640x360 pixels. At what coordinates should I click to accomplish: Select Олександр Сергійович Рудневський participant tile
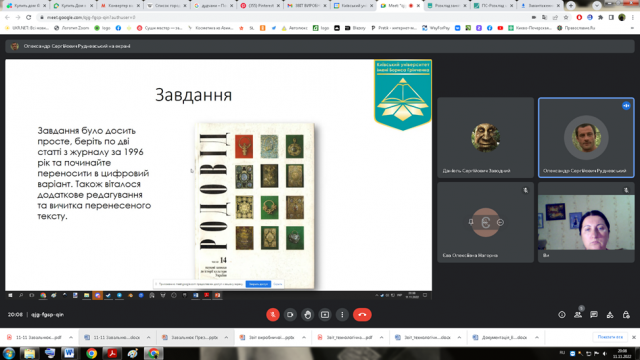click(586, 138)
